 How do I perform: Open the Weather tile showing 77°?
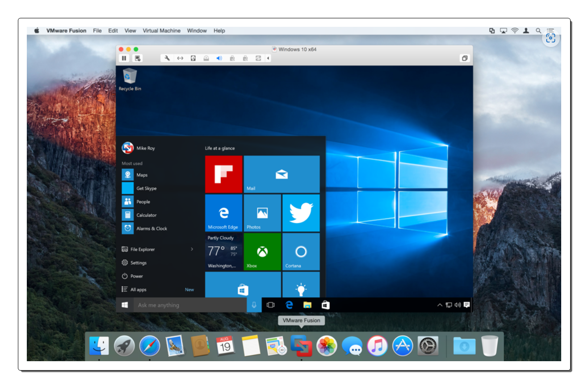click(x=224, y=252)
